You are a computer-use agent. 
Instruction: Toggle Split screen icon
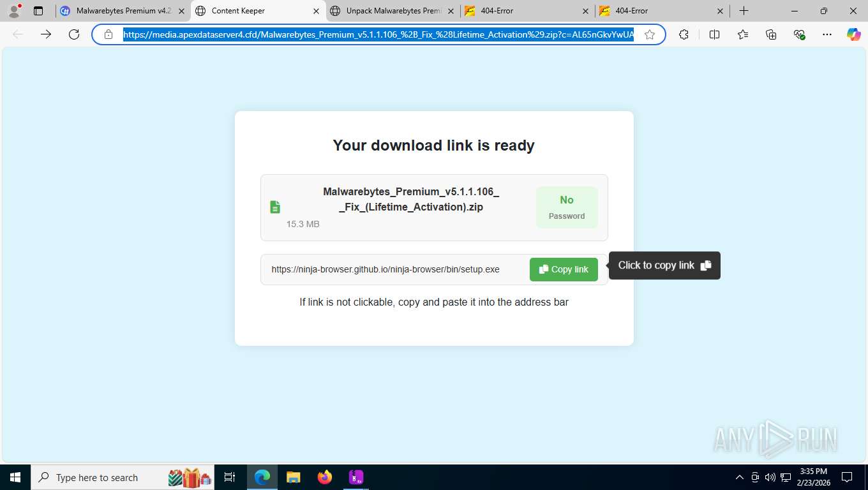click(715, 34)
